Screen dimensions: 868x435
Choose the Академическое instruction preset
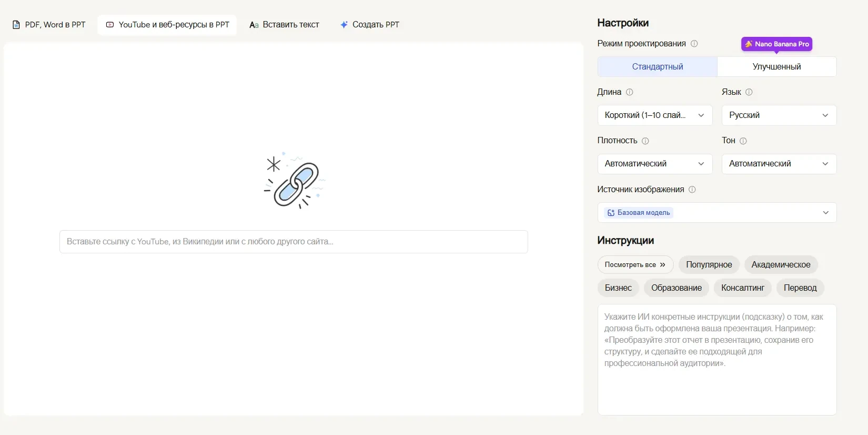pyautogui.click(x=781, y=265)
